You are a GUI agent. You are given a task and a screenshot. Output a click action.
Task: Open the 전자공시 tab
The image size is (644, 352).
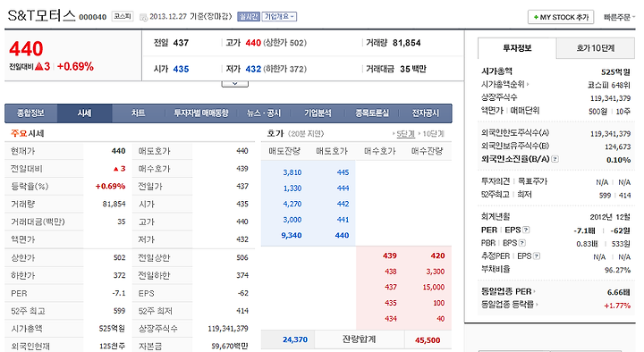426,113
